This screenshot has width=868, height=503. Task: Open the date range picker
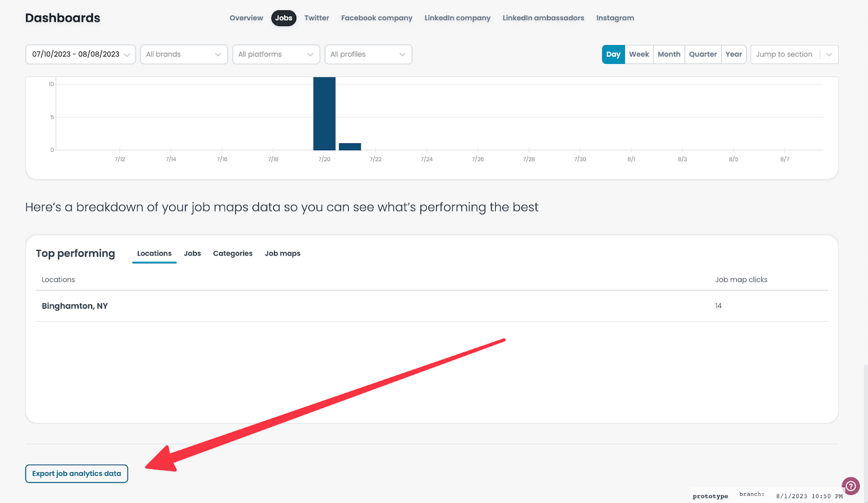coord(80,54)
